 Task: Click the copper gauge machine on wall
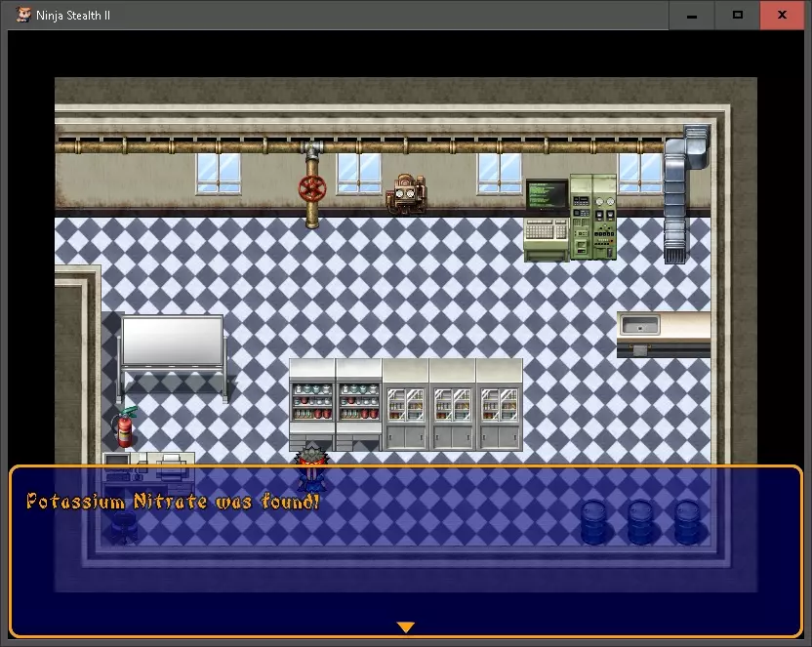[x=407, y=193]
